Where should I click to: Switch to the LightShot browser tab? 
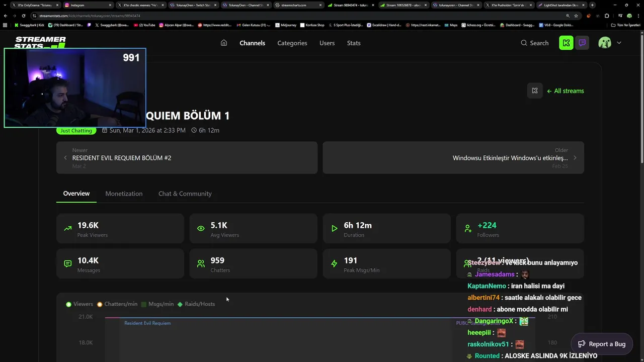click(561, 5)
